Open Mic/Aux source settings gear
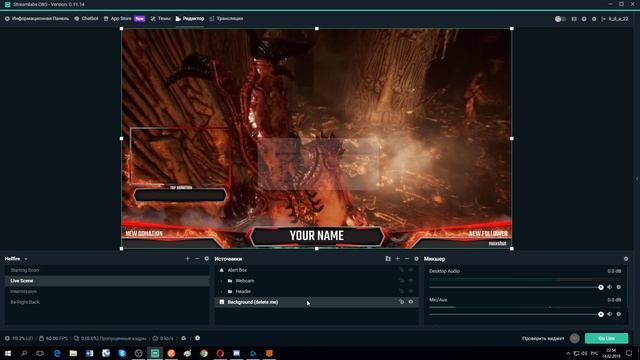The image size is (640, 360). pos(619,314)
